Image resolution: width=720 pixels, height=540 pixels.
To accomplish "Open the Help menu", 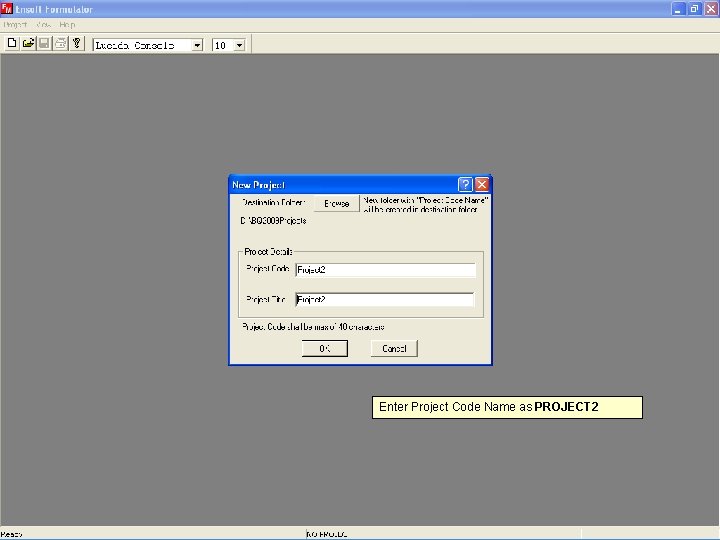I will tap(67, 25).
